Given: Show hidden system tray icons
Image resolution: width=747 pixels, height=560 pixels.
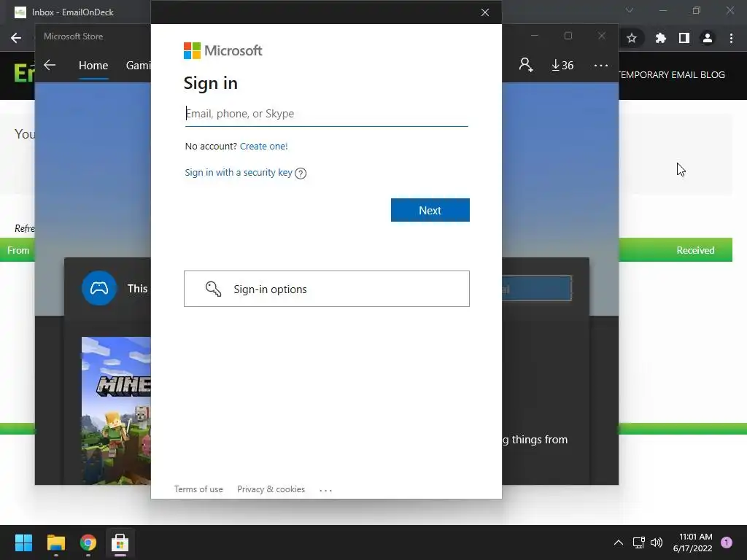Looking at the screenshot, I should pyautogui.click(x=619, y=542).
